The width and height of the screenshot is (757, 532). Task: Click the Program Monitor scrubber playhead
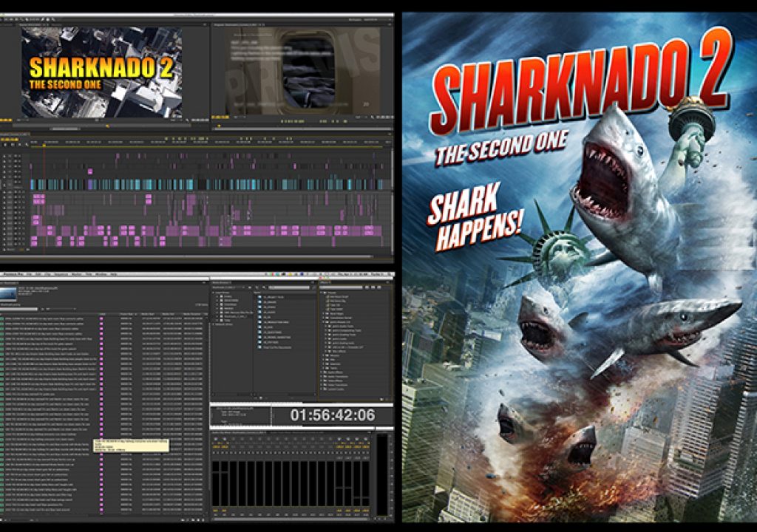[x=219, y=126]
